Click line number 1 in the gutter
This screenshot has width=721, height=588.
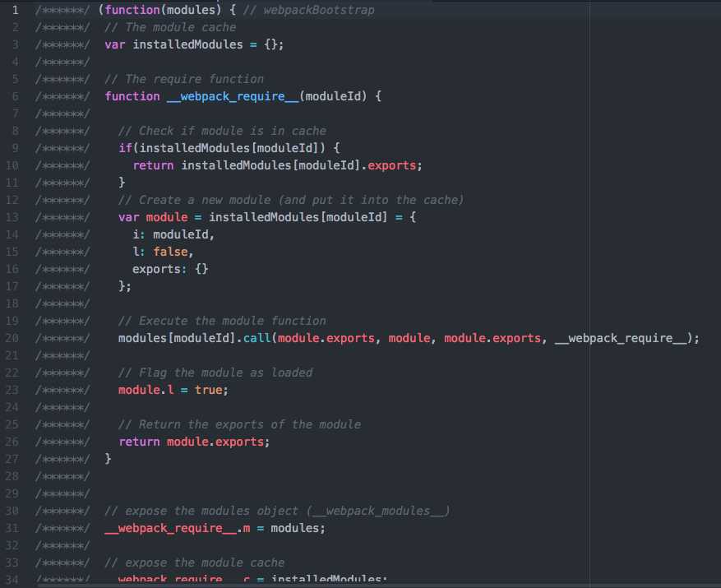pos(15,10)
